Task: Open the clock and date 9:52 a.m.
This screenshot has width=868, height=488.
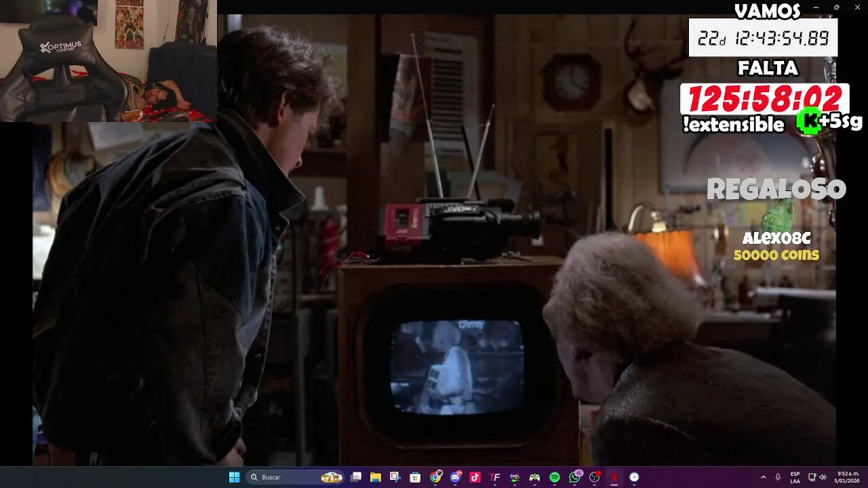Action: [x=848, y=477]
